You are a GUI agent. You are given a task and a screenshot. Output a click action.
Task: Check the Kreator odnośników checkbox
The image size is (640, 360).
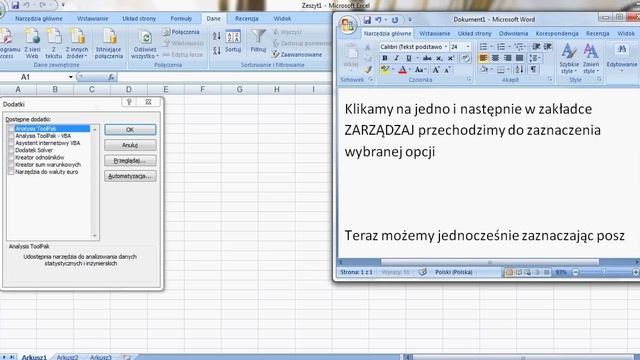[x=11, y=158]
